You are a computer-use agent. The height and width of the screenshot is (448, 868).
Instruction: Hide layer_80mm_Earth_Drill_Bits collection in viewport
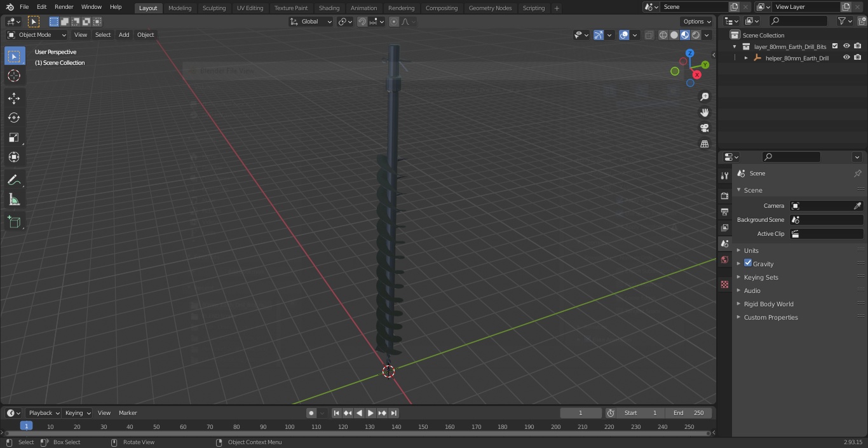(846, 46)
